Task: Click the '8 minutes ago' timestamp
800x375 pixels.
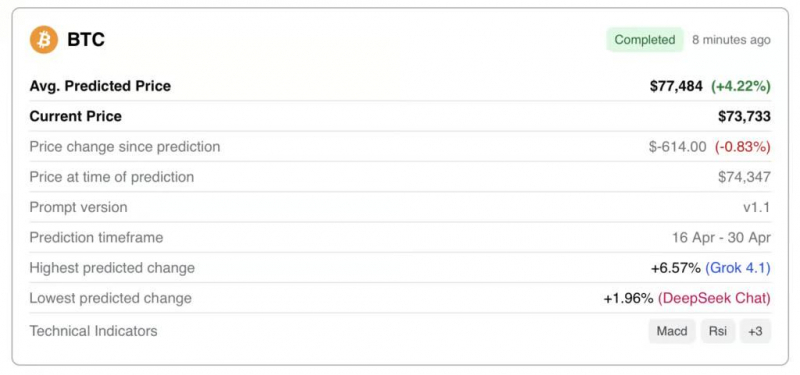Action: coord(731,40)
